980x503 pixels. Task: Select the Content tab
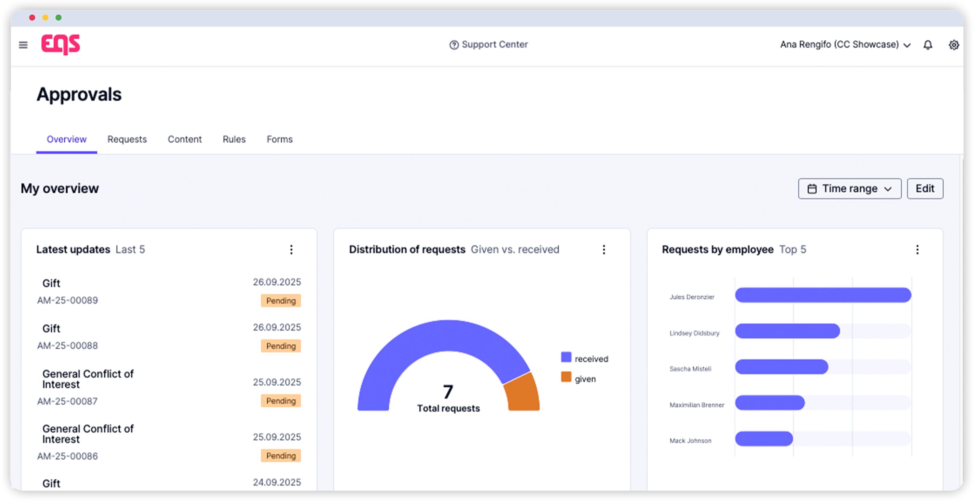click(184, 139)
